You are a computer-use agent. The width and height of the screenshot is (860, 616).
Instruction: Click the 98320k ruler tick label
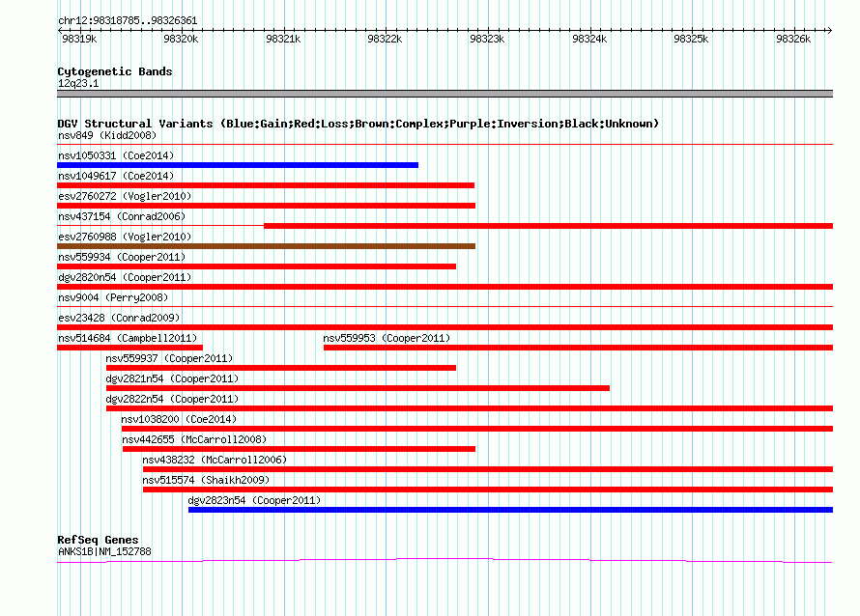(x=181, y=39)
